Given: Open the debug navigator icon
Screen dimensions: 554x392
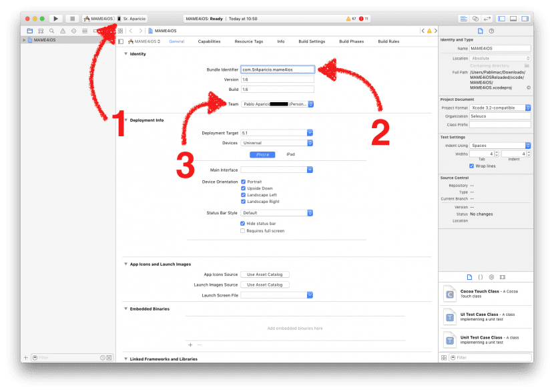Looking at the screenshot, I should coord(85,31).
